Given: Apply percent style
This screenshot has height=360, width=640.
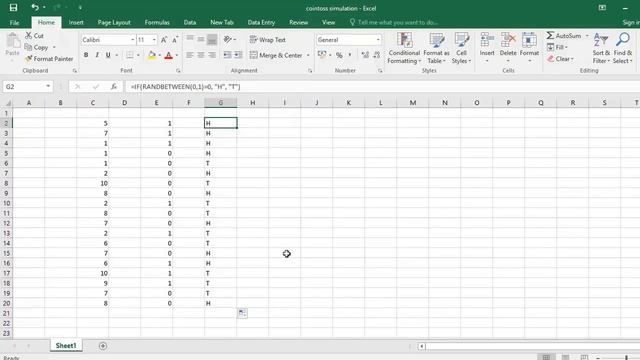Looking at the screenshot, I should [x=339, y=55].
